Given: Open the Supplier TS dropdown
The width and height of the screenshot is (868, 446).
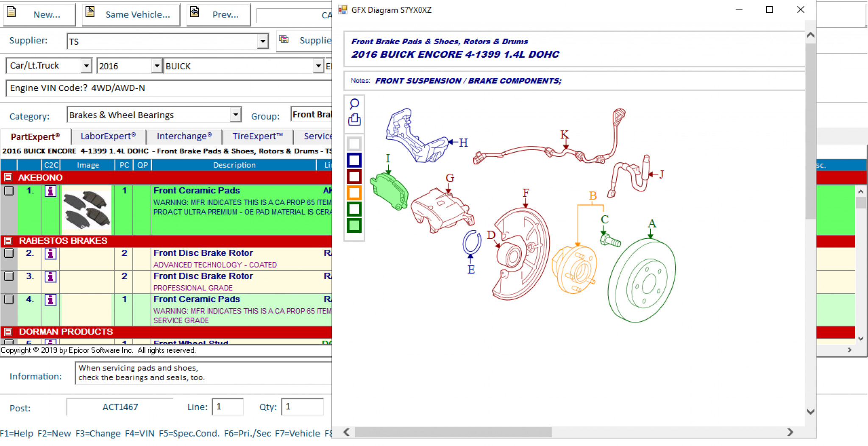Looking at the screenshot, I should point(263,41).
